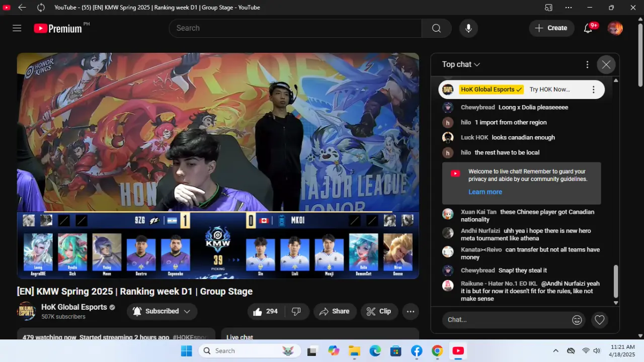Click the video player thumbnail
Screen dimensions: 644x362
[218, 166]
